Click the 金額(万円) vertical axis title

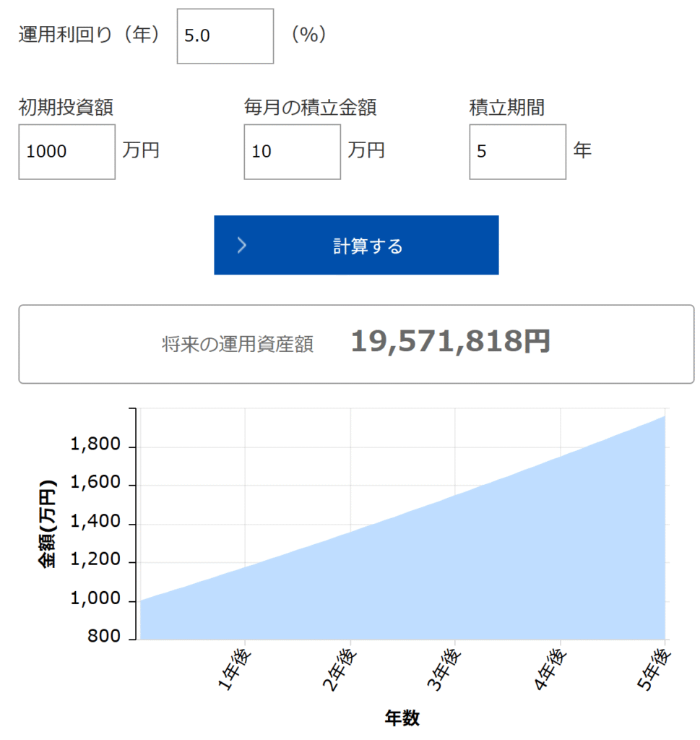click(x=48, y=523)
